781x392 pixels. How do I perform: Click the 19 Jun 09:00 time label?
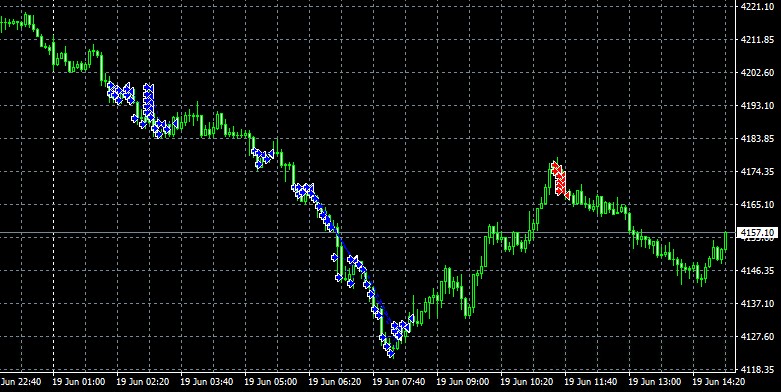(x=464, y=382)
